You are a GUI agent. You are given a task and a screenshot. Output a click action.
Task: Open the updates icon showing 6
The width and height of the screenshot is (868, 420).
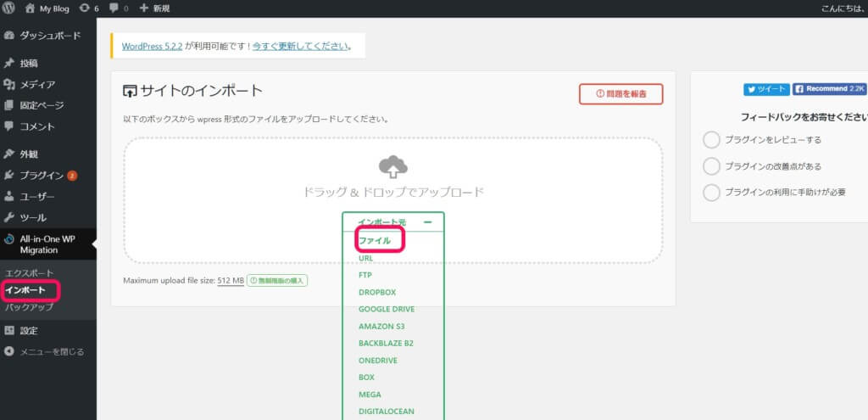[x=89, y=8]
